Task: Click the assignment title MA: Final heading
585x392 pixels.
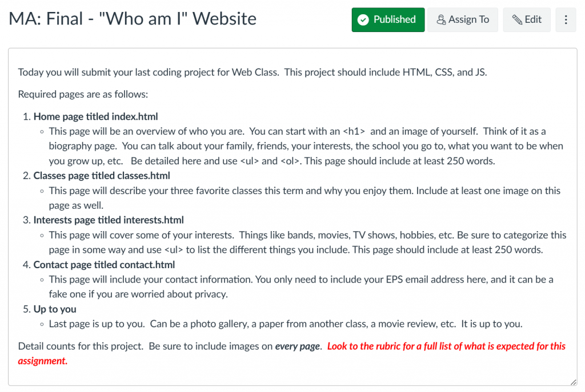Action: (133, 19)
